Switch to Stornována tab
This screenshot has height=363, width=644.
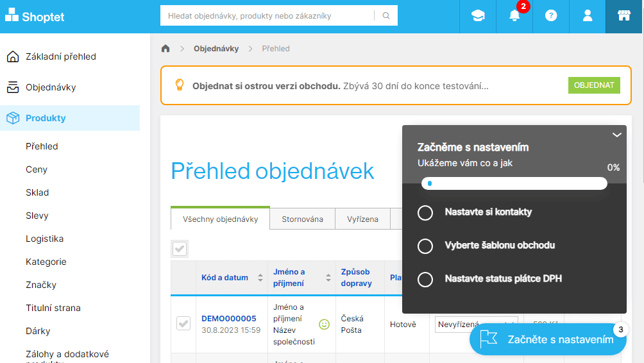pyautogui.click(x=302, y=219)
